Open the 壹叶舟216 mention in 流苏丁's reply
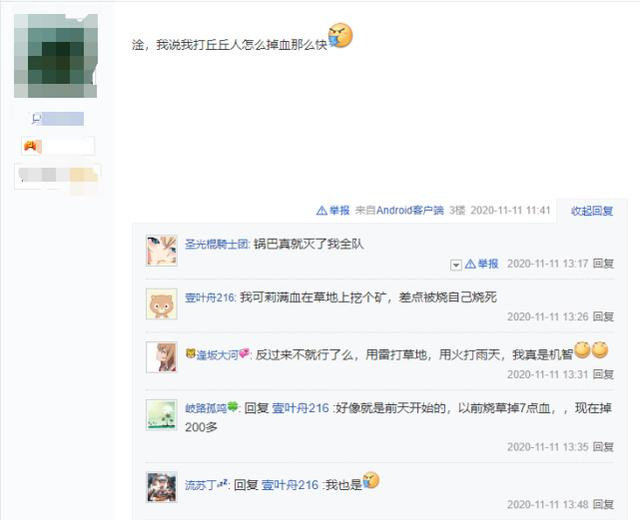 [x=289, y=485]
